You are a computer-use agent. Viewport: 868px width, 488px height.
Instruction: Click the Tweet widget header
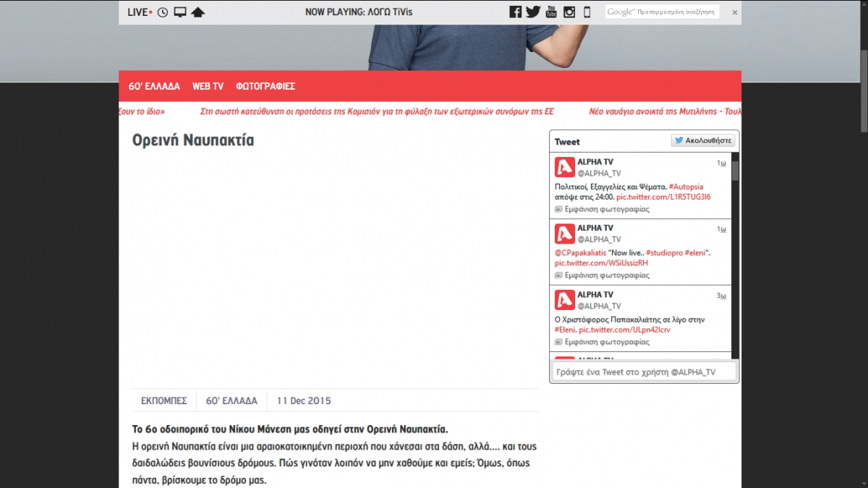click(567, 142)
